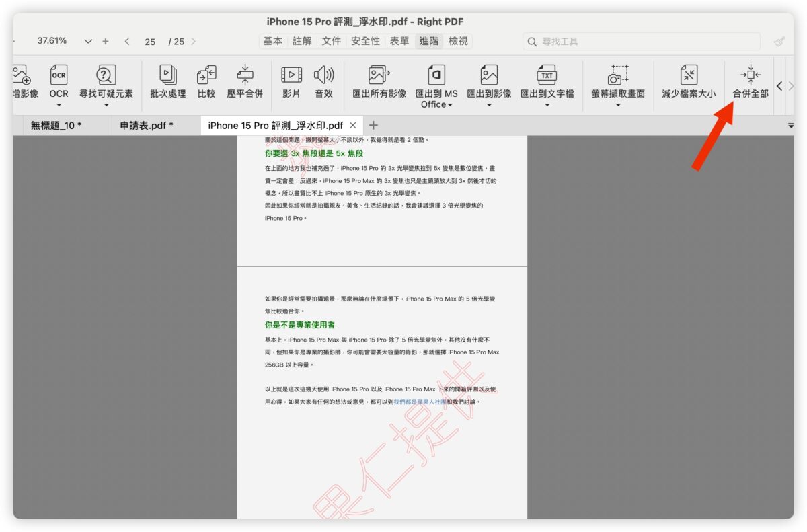Viewport: 807px width, 532px height.
Task: Click 匯出到 MS Office icon
Action: 436,75
